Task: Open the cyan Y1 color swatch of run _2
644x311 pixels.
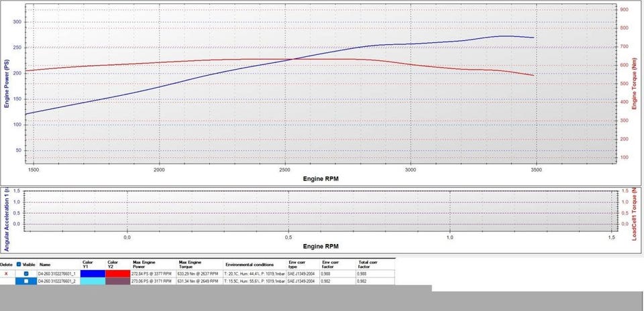Action: pyautogui.click(x=93, y=281)
